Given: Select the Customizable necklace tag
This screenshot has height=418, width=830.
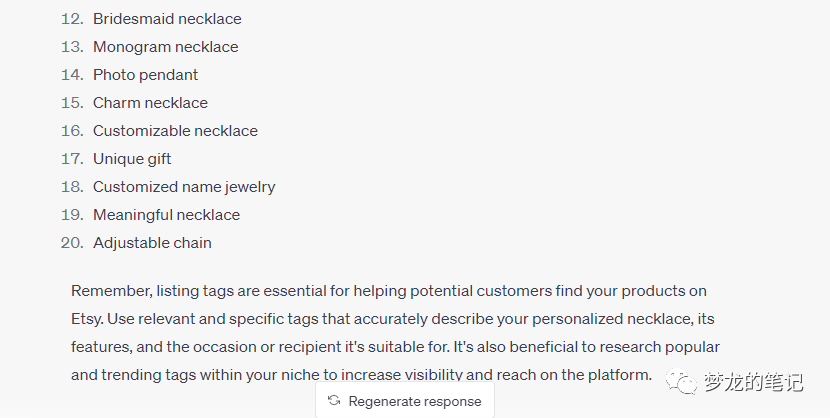Looking at the screenshot, I should tap(175, 131).
